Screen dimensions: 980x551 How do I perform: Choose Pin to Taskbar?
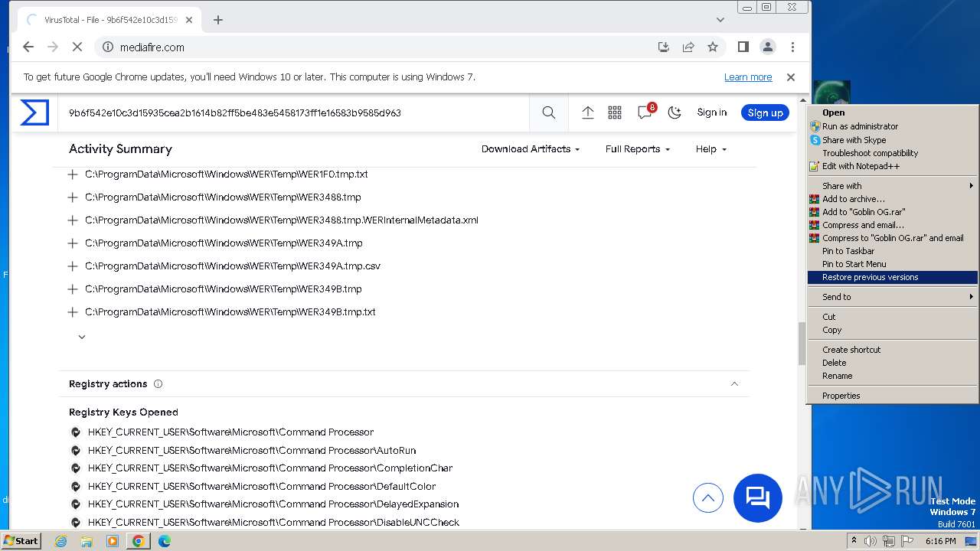pos(893,251)
